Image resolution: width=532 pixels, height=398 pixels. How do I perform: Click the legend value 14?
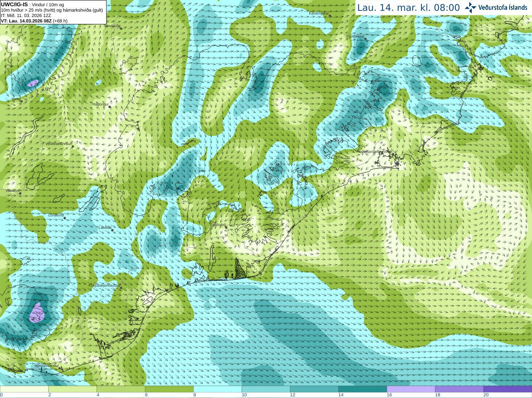[341, 395]
